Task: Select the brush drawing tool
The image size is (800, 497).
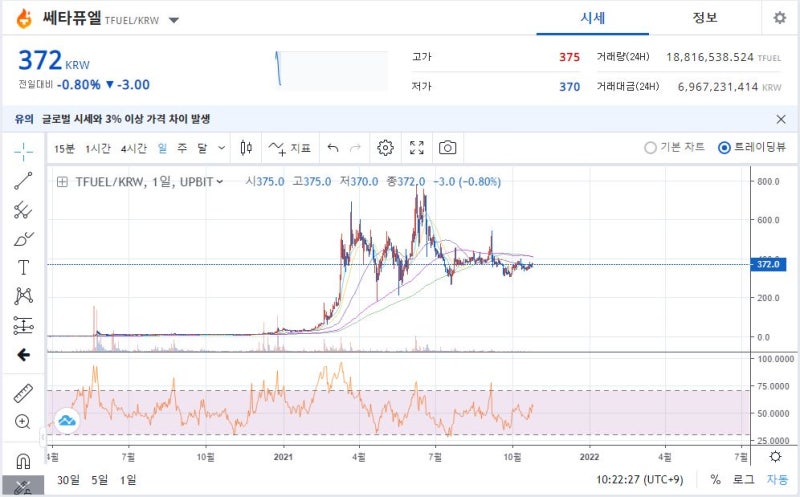Action: (x=23, y=239)
